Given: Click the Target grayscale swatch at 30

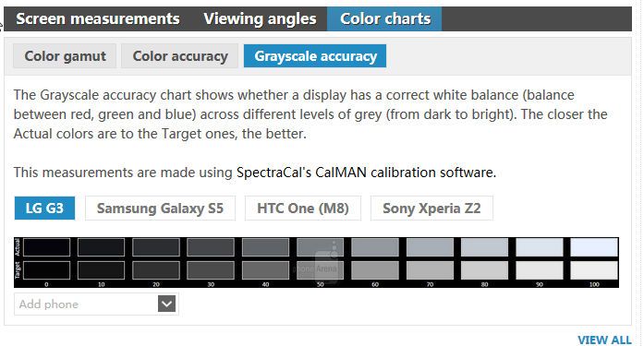Looking at the screenshot, I should coord(211,270).
